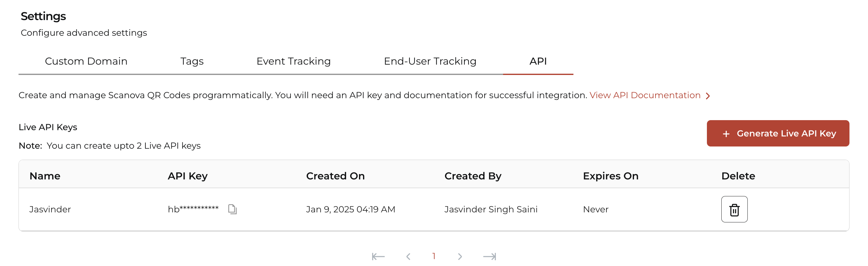The height and width of the screenshot is (266, 868).
Task: Click the Created By column header
Action: (473, 176)
